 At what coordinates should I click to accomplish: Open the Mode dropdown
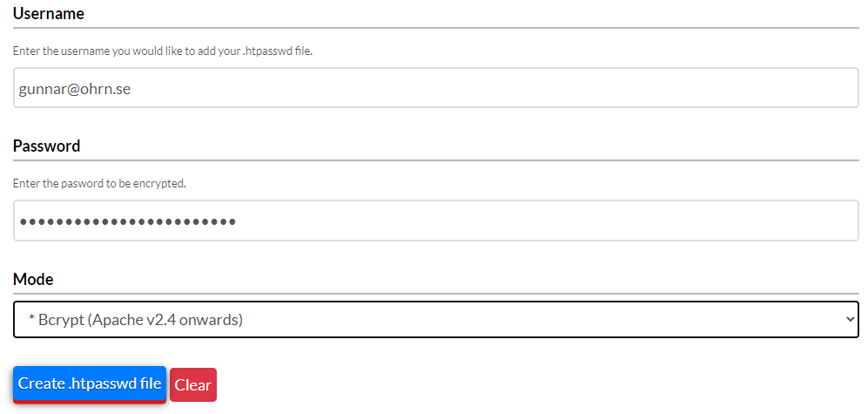(x=435, y=319)
